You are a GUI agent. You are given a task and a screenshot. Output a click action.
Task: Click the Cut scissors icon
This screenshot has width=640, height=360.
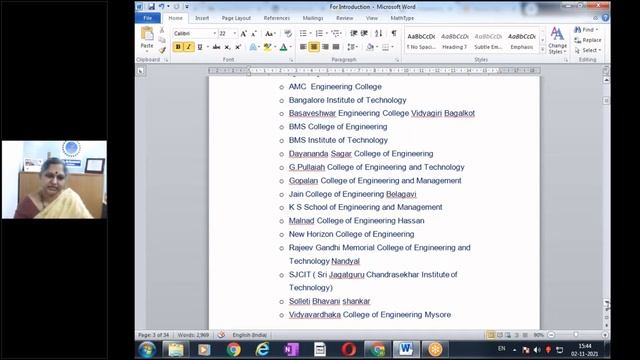162,30
